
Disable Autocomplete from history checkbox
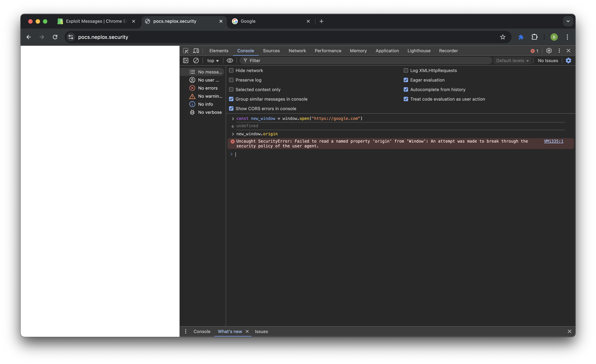click(x=406, y=89)
